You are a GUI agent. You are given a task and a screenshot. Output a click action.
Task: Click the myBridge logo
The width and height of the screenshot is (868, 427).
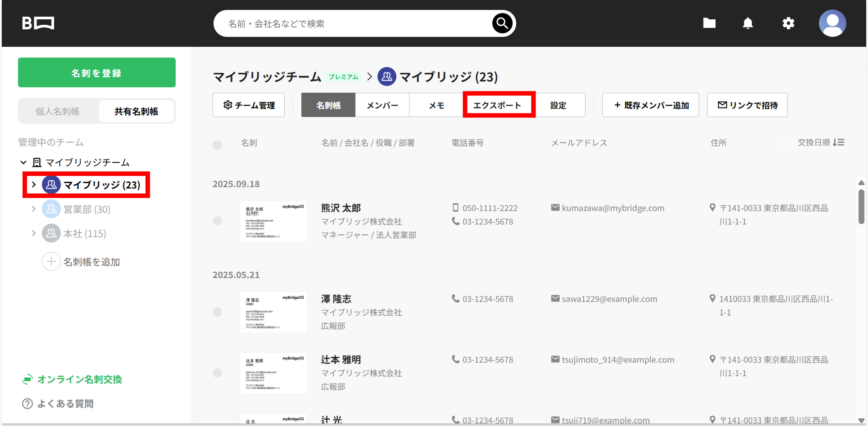click(x=38, y=23)
